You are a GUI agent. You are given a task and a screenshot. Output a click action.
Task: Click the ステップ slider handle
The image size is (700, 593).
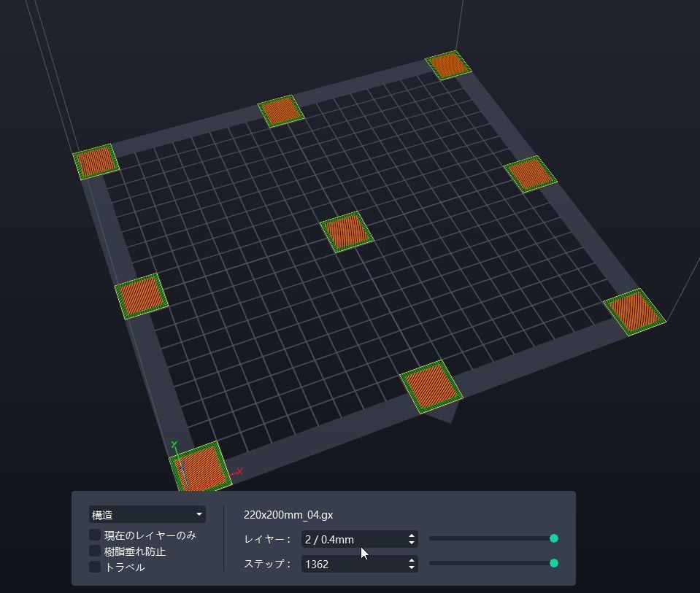(x=553, y=563)
